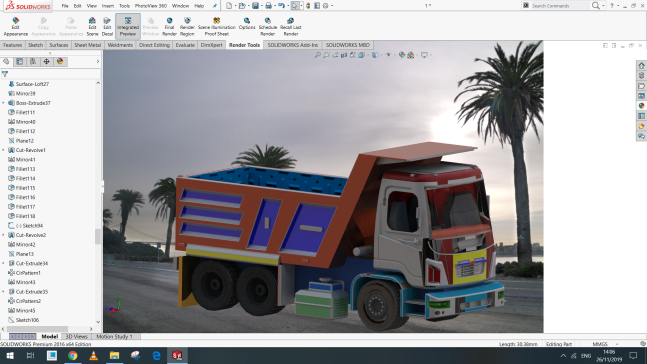Switch to the Features tab

pos(13,45)
